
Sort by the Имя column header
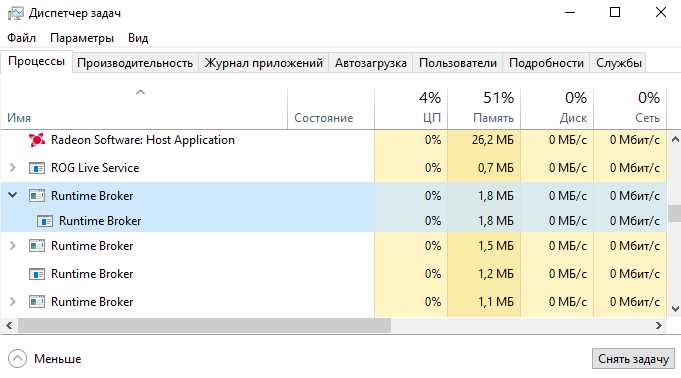pyautogui.click(x=144, y=109)
